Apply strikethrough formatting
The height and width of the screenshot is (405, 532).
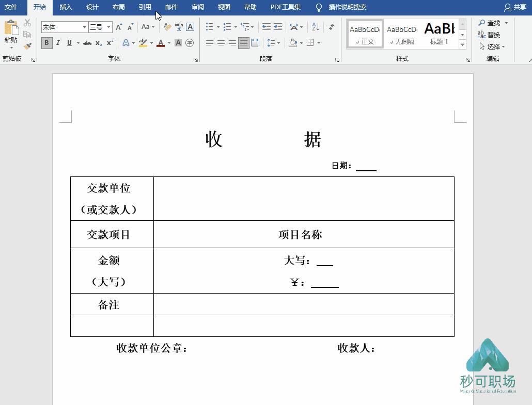[x=88, y=42]
